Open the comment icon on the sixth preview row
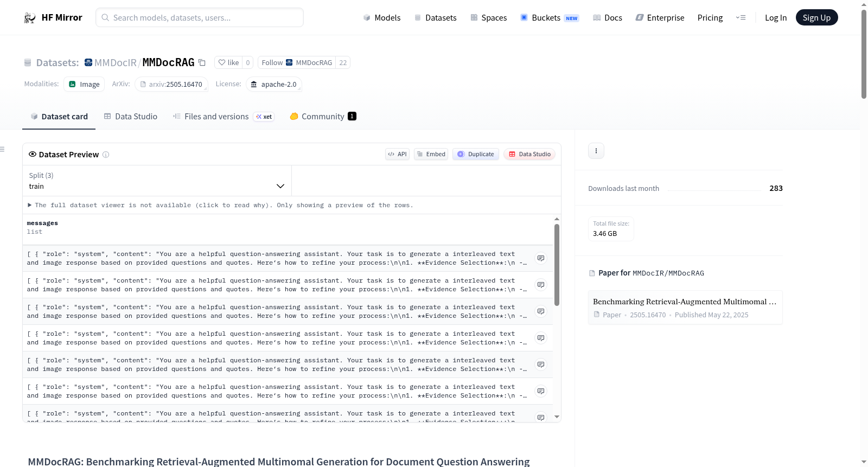This screenshot has width=868, height=467. pos(541,391)
